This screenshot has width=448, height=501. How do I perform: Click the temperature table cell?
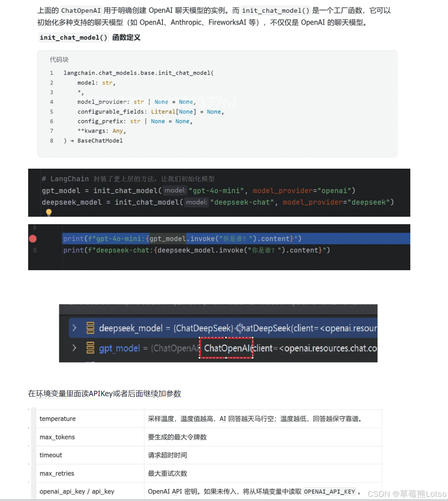pyautogui.click(x=90, y=419)
